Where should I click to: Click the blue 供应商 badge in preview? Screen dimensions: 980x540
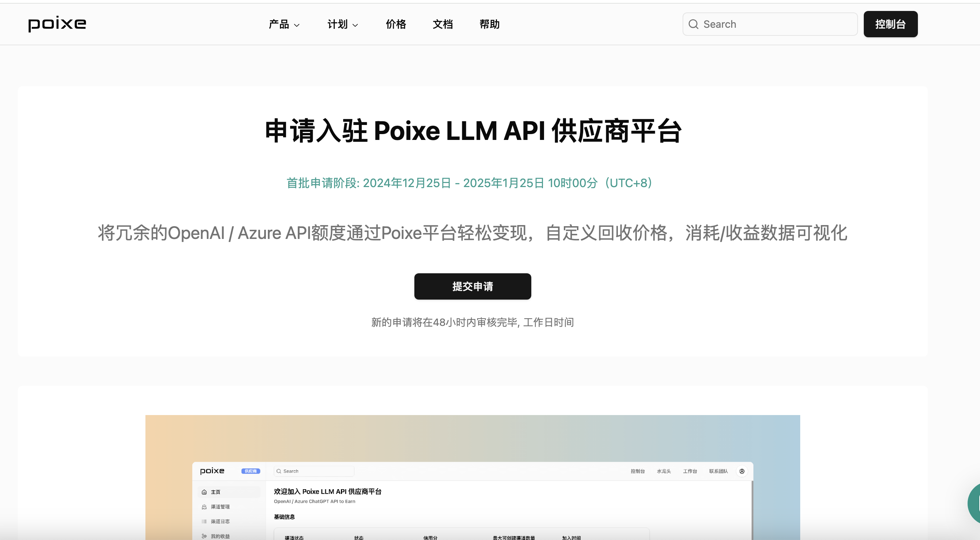coord(250,471)
